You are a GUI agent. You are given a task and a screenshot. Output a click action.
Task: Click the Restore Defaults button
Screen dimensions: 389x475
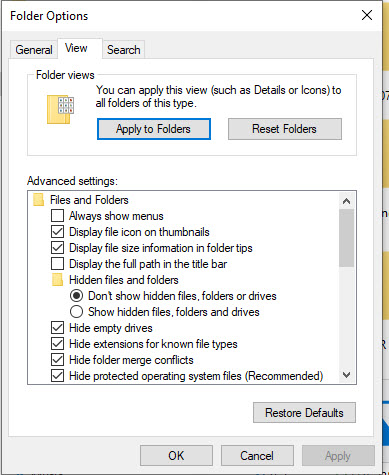(x=304, y=413)
